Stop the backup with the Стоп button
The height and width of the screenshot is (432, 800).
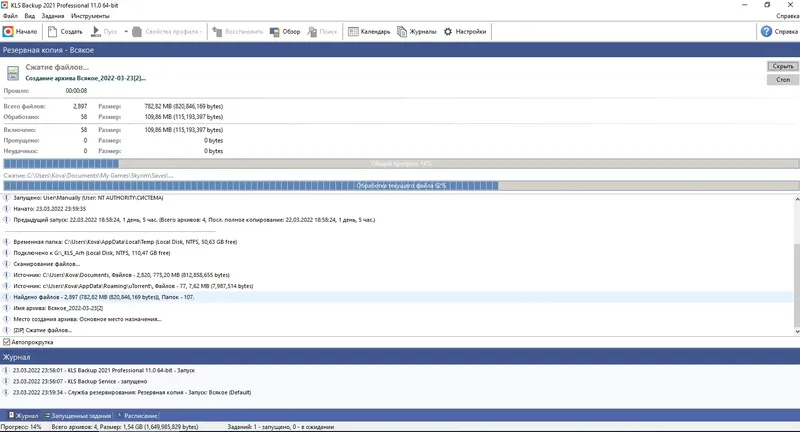(783, 80)
